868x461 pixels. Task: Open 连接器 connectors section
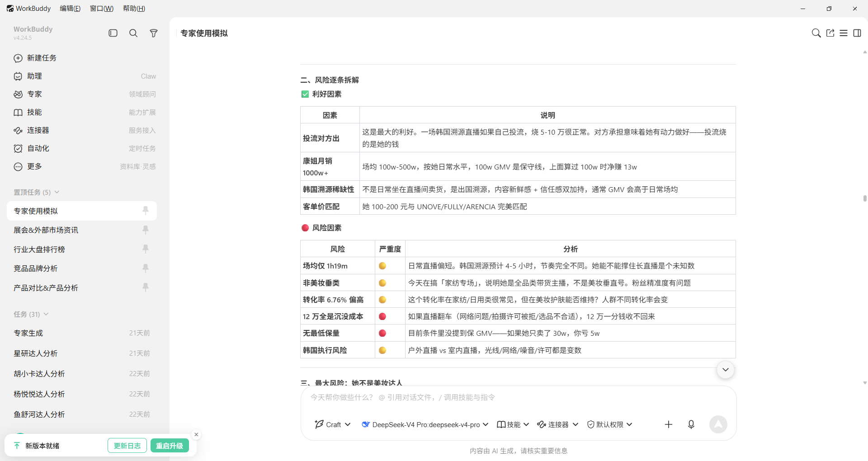tap(85, 130)
